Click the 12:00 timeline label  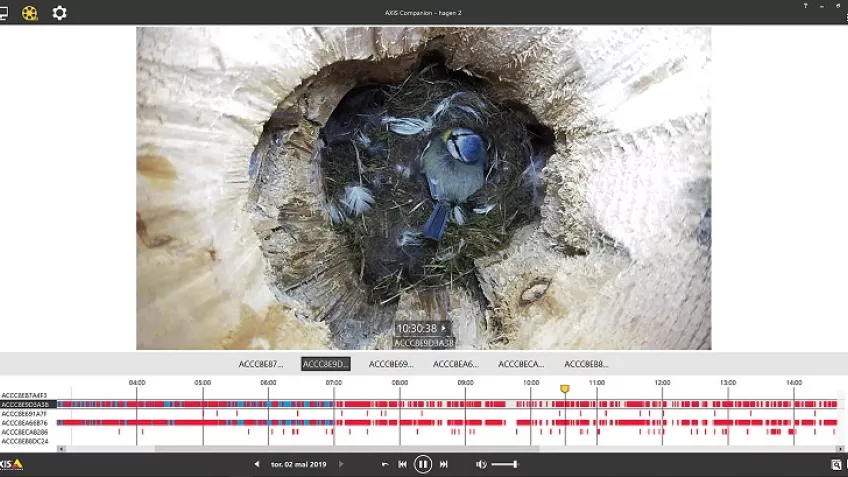tap(662, 382)
